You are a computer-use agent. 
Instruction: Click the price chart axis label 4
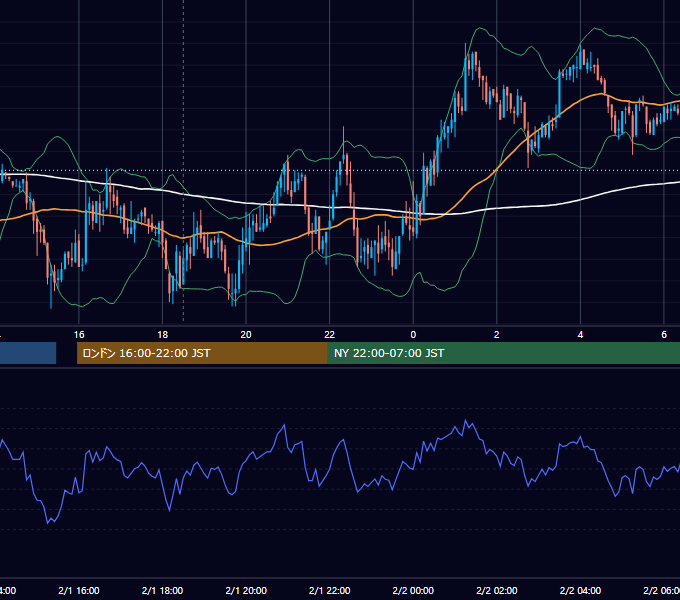coord(580,334)
